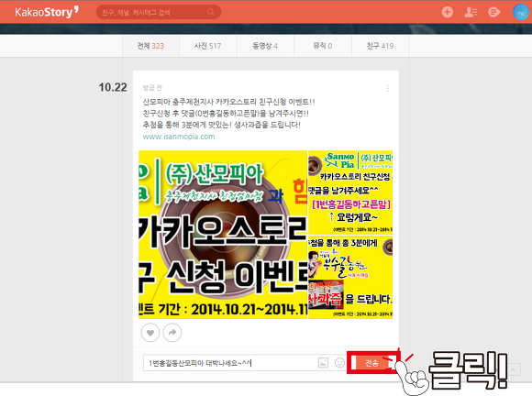
Task: Send the comment with 전송 button
Action: tap(372, 363)
